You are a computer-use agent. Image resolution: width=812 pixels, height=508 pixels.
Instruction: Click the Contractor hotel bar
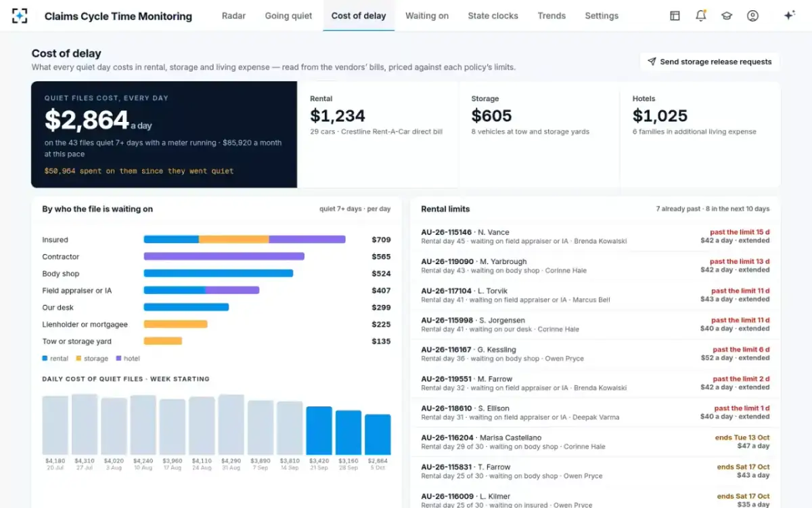pos(224,256)
